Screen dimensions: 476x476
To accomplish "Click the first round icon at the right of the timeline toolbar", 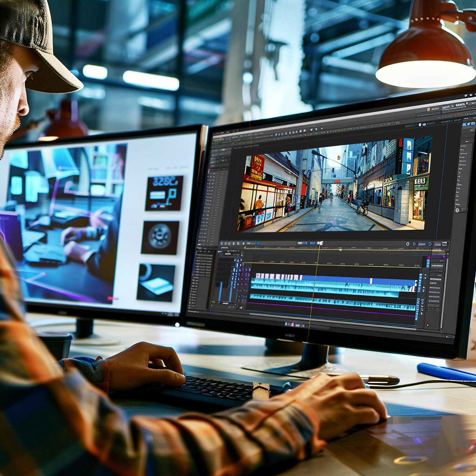I will click(x=408, y=244).
